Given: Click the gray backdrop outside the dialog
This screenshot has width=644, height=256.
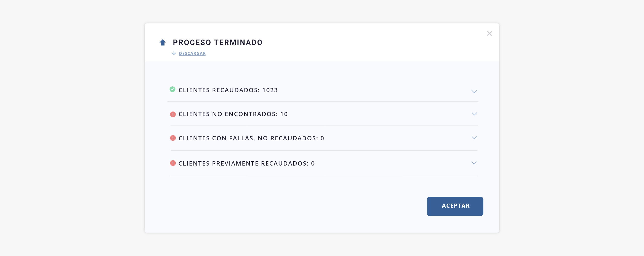Looking at the screenshot, I should tap(70, 126).
